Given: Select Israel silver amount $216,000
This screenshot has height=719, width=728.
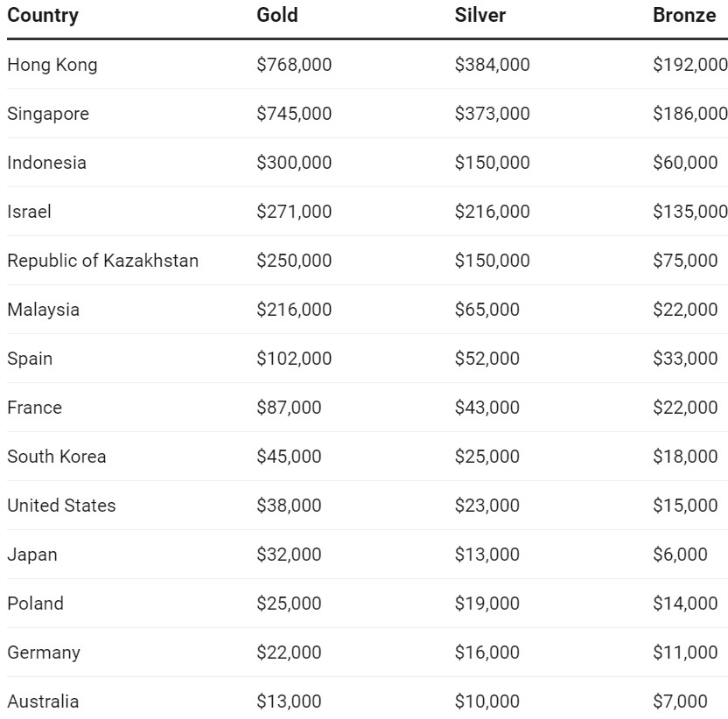Looking at the screenshot, I should (492, 212).
